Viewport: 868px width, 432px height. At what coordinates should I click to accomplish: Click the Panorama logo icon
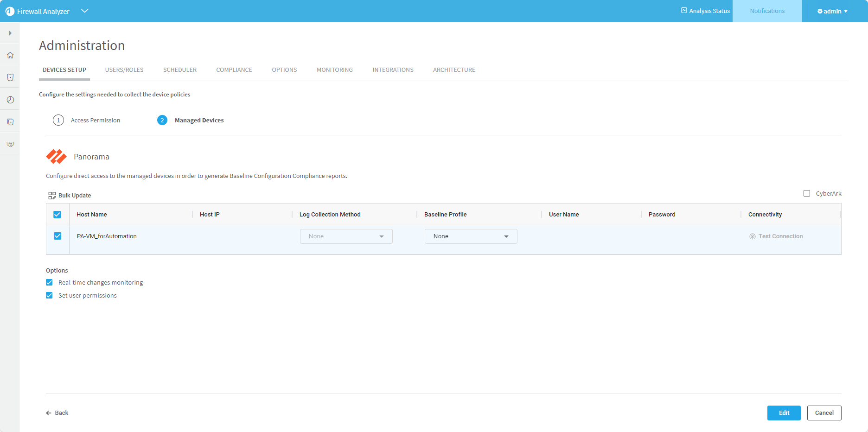coord(56,157)
